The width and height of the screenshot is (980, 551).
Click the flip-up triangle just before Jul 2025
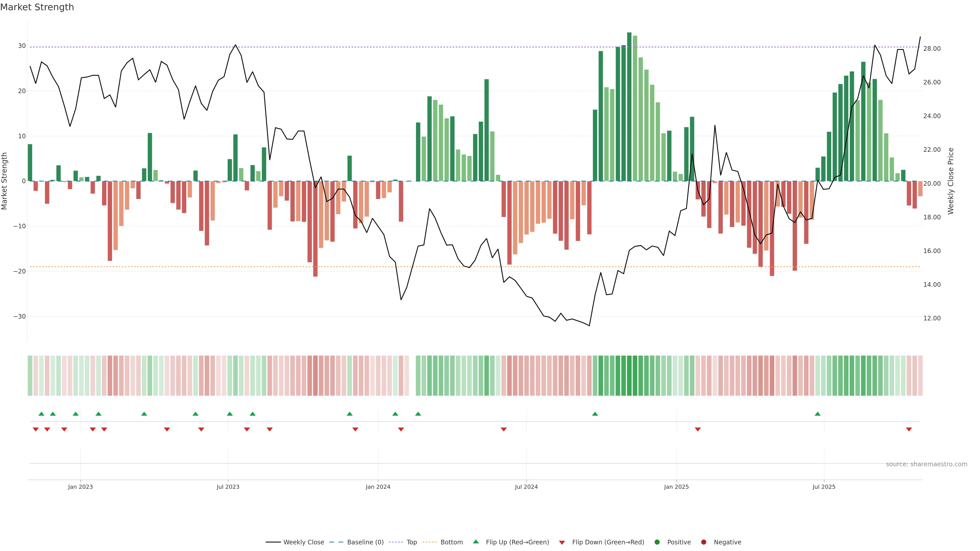(817, 414)
